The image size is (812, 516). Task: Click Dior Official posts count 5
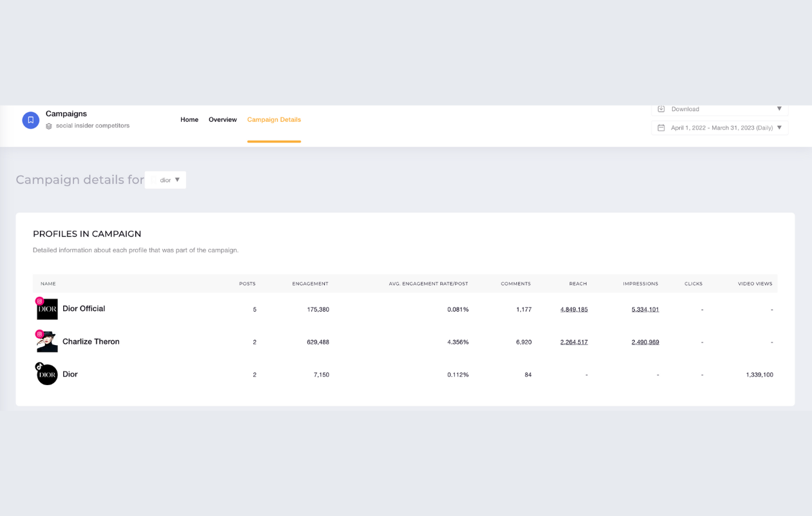click(x=255, y=310)
